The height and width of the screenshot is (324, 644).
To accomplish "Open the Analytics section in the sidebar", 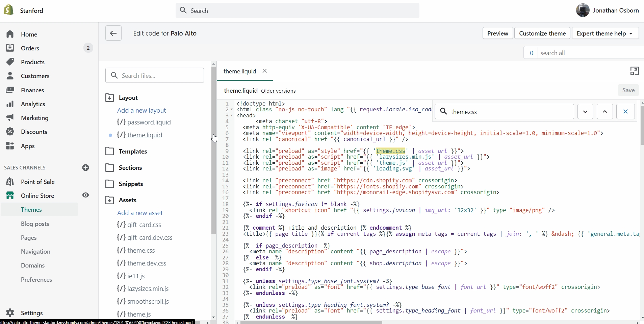I will pos(33,104).
